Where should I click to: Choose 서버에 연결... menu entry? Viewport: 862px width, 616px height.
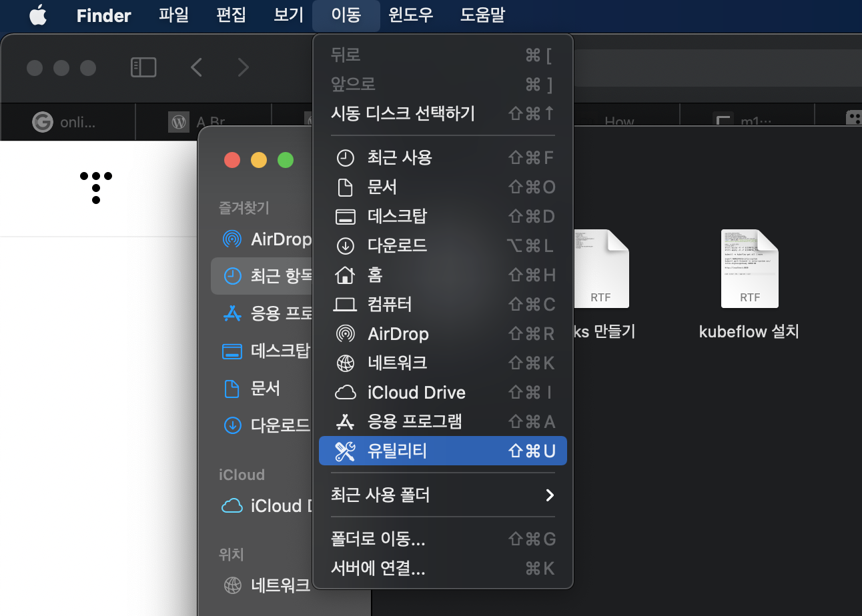[443, 569]
